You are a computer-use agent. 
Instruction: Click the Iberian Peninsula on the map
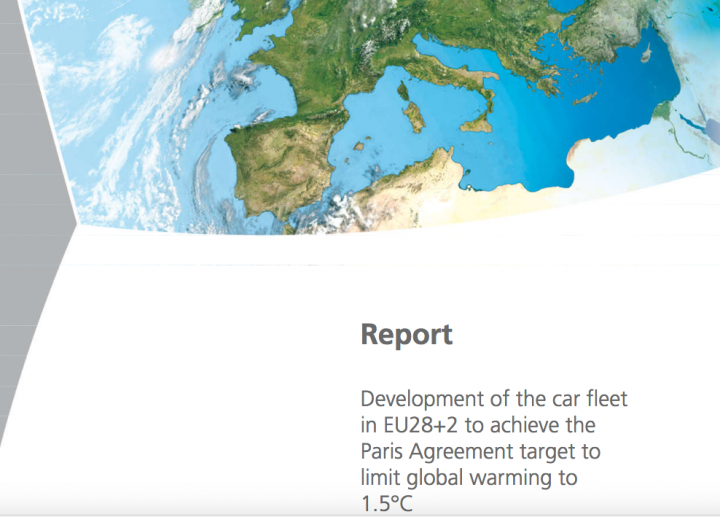[x=275, y=165]
